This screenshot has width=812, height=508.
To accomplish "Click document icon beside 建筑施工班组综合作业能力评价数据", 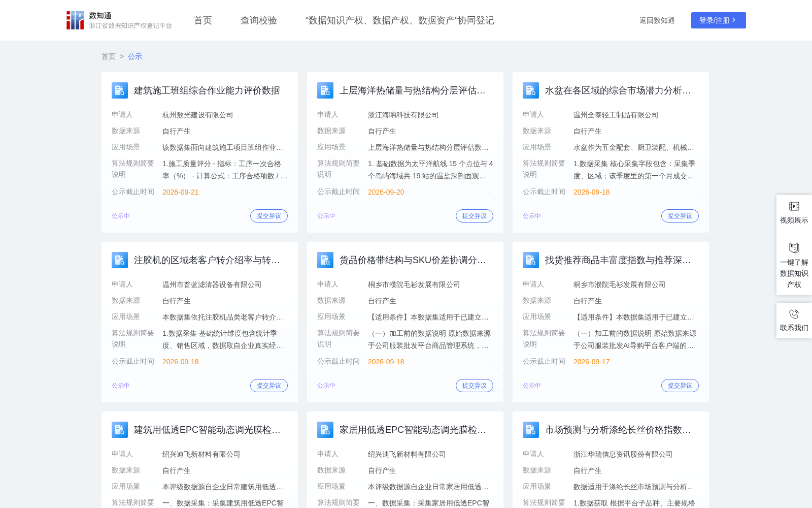I will (120, 90).
